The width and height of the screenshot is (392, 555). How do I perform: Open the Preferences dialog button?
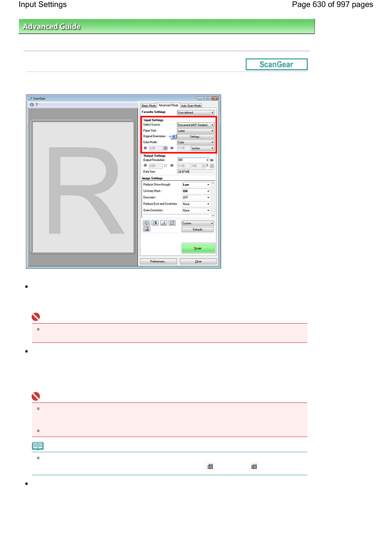tap(159, 261)
